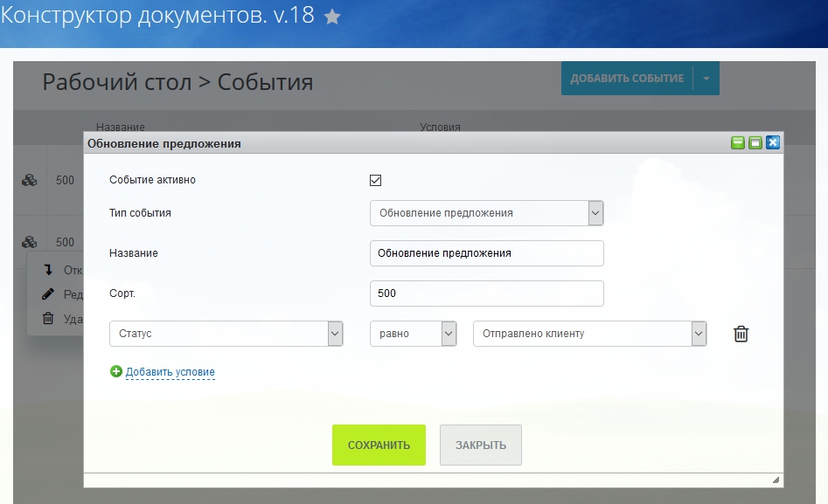Click the favorite star next to the page title
828x504 pixels.
tap(332, 17)
